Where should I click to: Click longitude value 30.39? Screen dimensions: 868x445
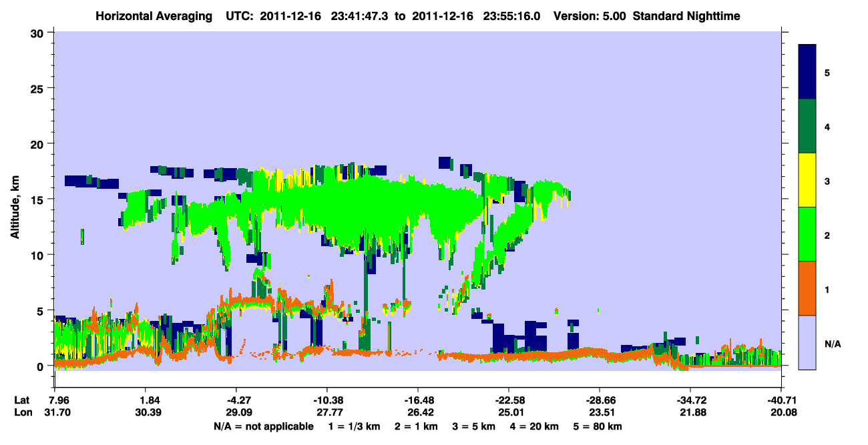(150, 412)
